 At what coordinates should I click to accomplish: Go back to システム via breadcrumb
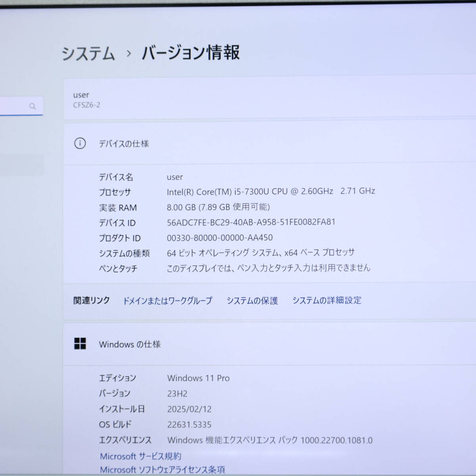click(88, 54)
